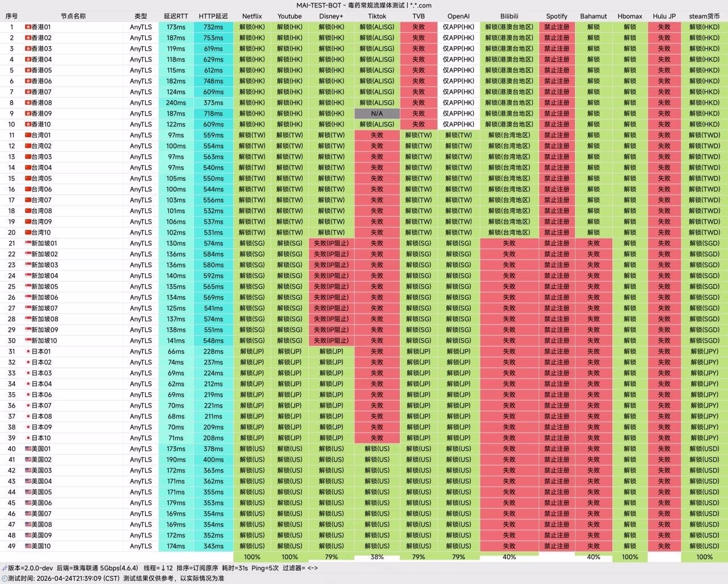The image size is (728, 584).
Task: Click the steam货币 column header
Action: tap(704, 16)
